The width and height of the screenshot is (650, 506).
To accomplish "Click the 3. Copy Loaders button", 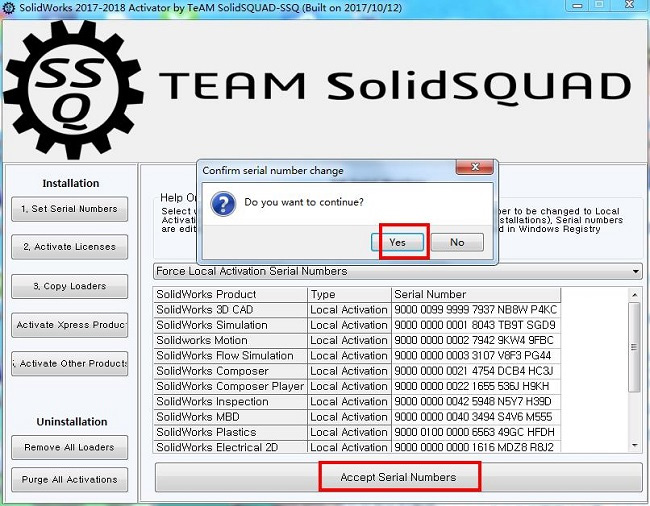I will [70, 286].
